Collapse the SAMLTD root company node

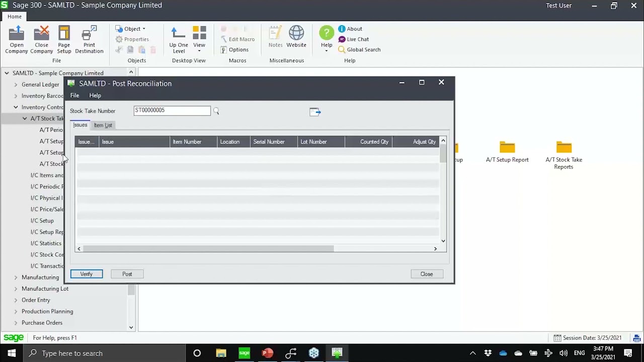(x=7, y=73)
